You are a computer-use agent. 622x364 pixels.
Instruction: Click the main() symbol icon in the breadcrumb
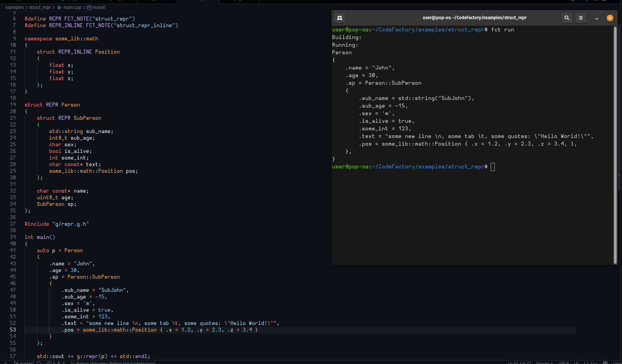(x=89, y=8)
